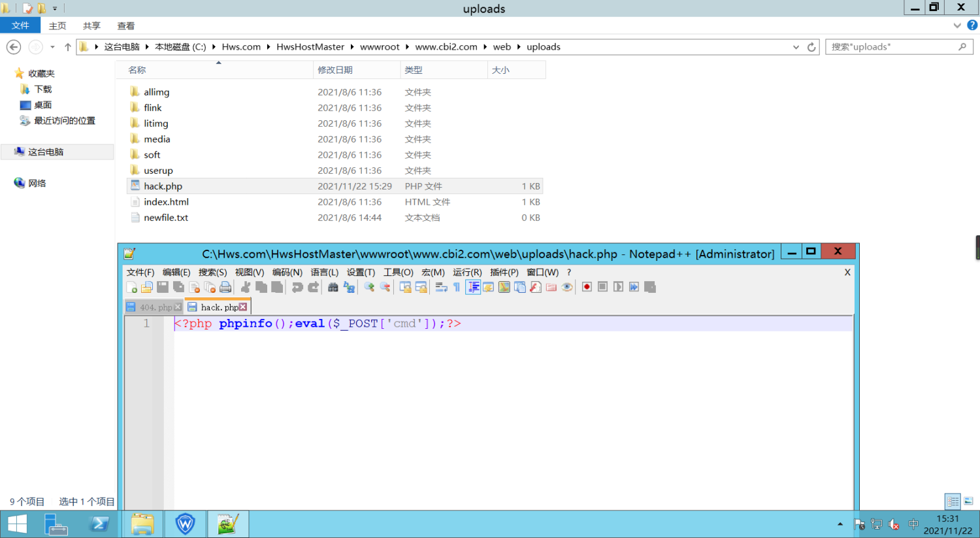Screen dimensions: 980x538
Task: Open the shield W app in taskbar
Action: [x=186, y=524]
